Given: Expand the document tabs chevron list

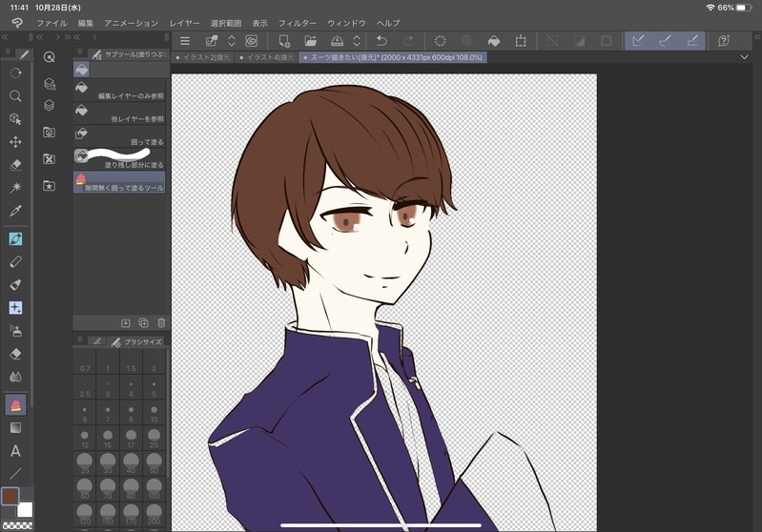Looking at the screenshot, I should (744, 57).
